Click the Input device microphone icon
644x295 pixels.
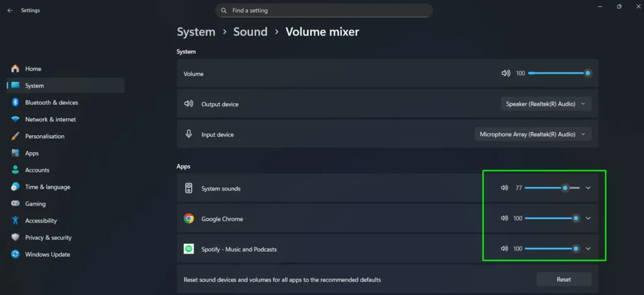click(x=189, y=134)
